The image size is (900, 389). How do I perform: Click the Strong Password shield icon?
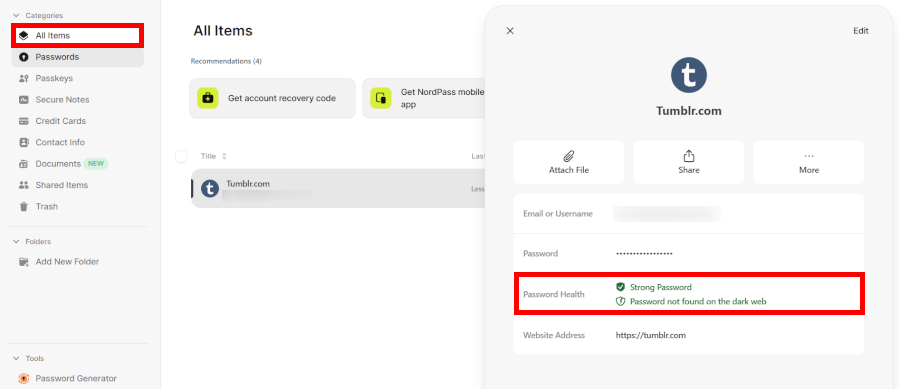tap(620, 287)
